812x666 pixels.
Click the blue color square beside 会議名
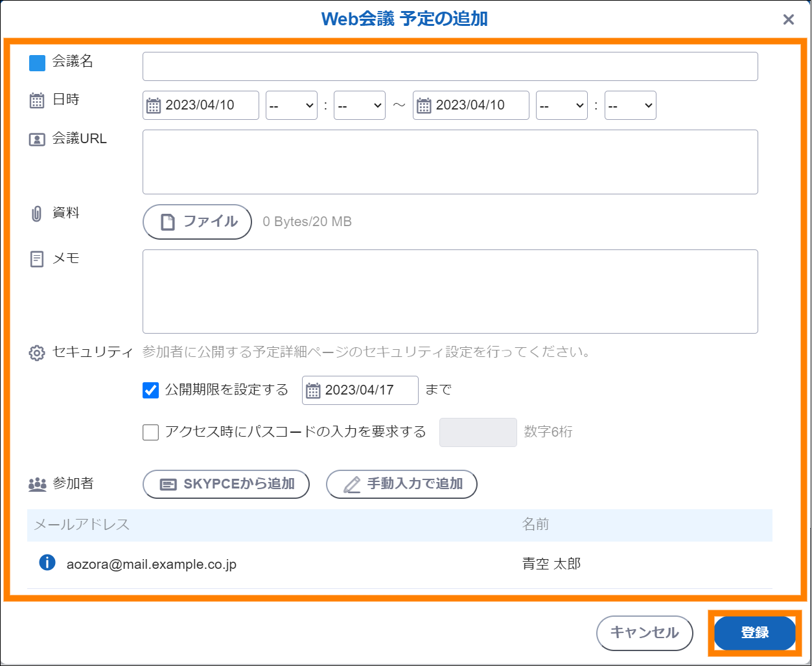point(38,63)
